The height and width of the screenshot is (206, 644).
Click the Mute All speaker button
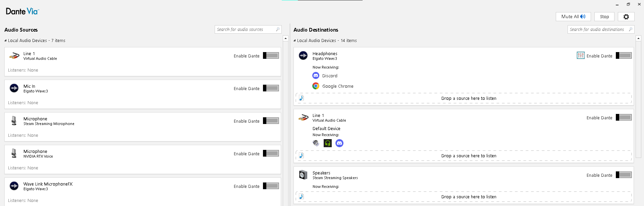(573, 16)
